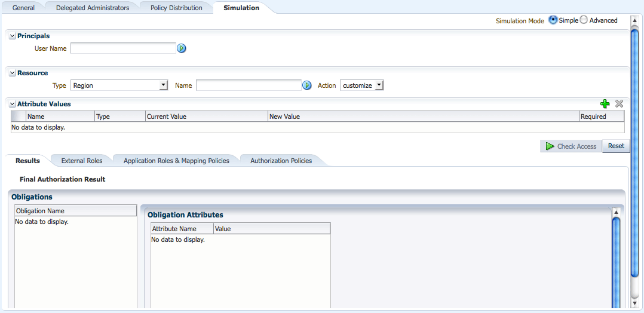
Task: Click the Attribute Values Name column header
Action: [x=60, y=116]
